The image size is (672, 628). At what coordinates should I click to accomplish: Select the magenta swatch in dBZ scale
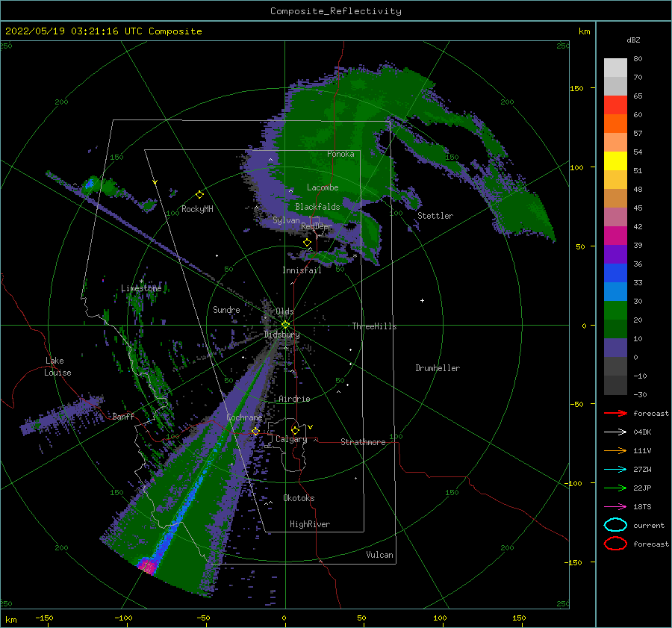615,235
